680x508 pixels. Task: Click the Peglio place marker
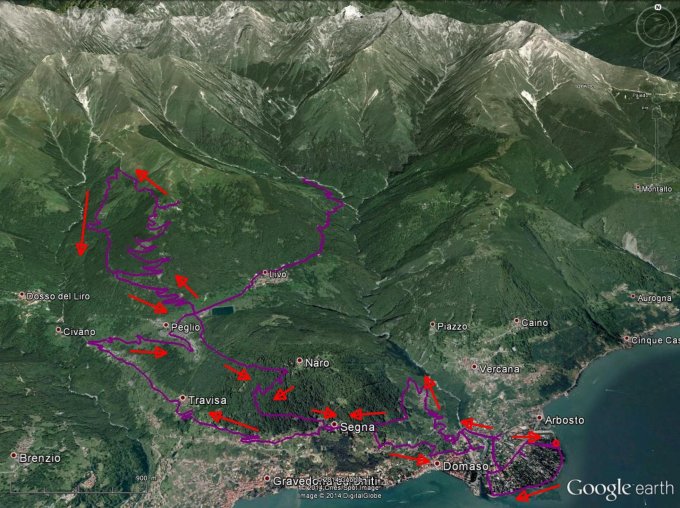click(x=167, y=325)
